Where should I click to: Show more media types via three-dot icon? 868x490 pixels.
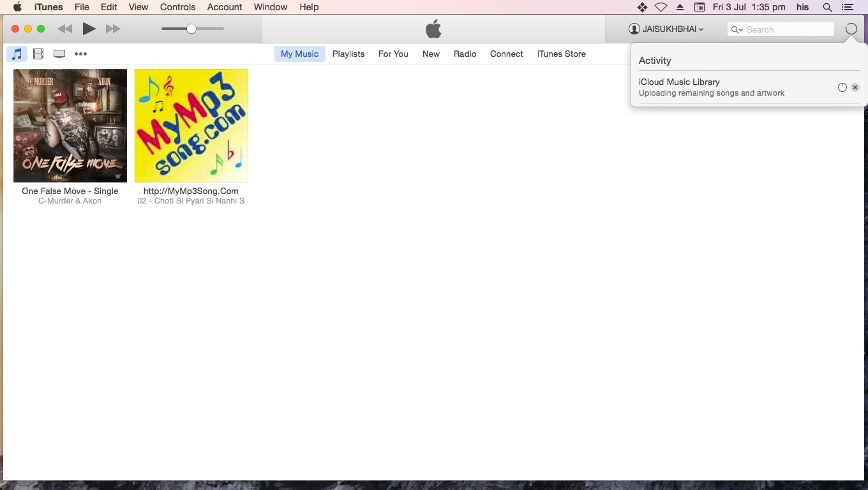pyautogui.click(x=80, y=54)
